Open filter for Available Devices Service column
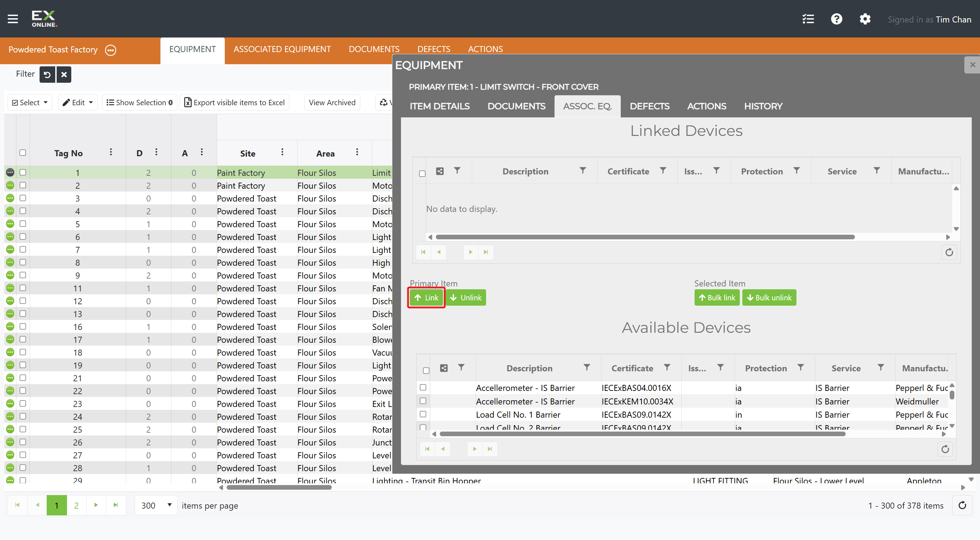The image size is (980, 540). (880, 367)
